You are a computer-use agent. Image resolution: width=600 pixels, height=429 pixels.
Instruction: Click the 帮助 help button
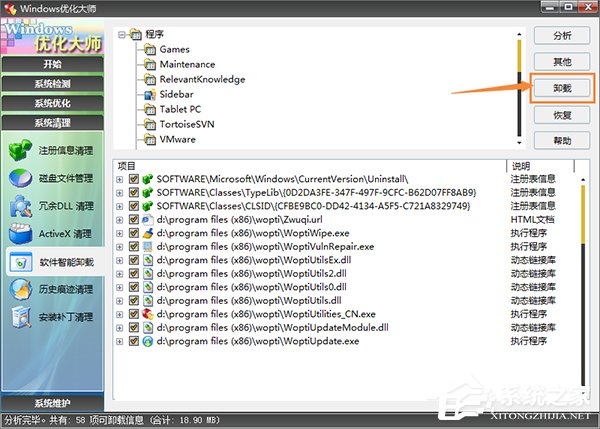[562, 140]
